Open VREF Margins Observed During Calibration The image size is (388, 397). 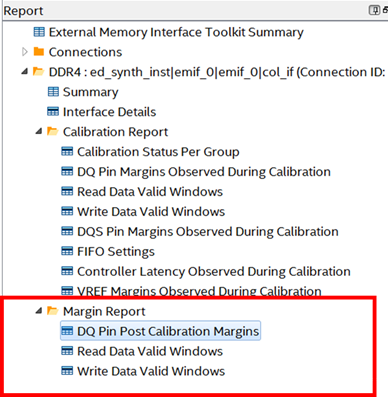point(199,291)
